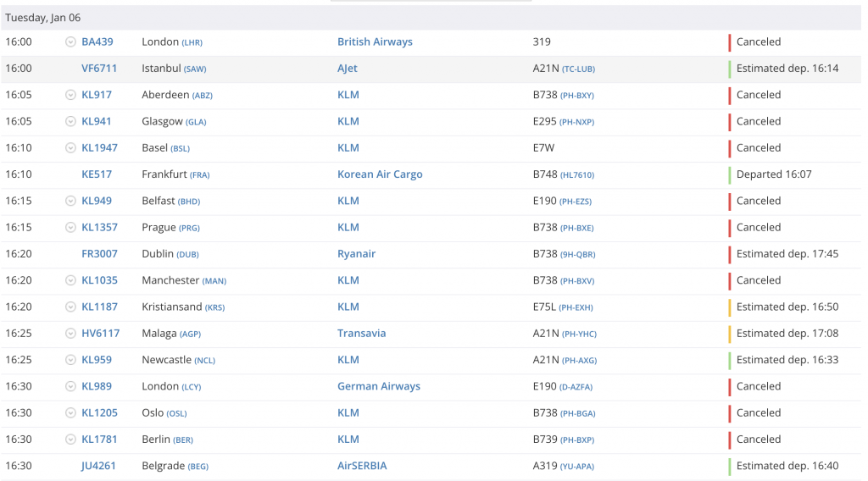Viewport: 868px width, 481px height.
Task: Expand the KL941 Glasgow flight row
Action: tap(70, 121)
